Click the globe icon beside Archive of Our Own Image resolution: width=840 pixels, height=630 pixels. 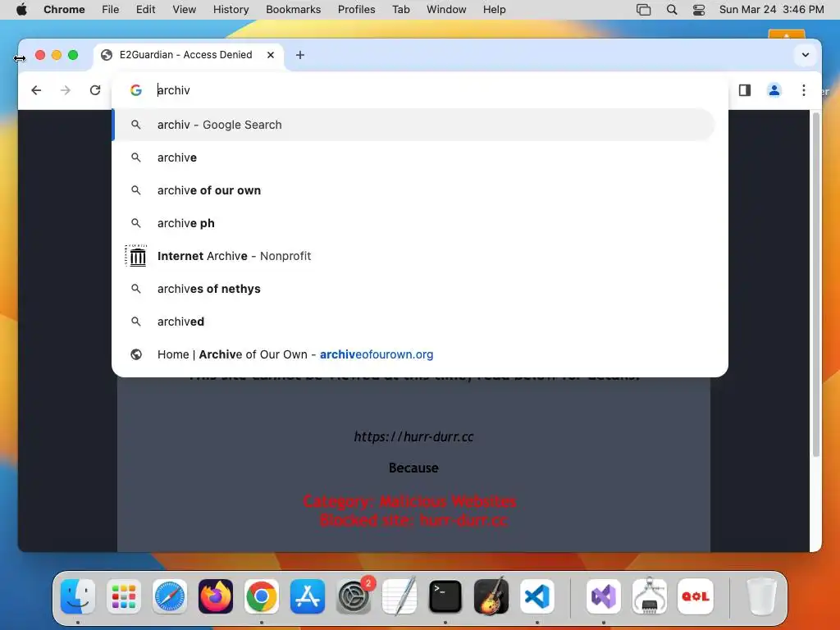point(136,354)
